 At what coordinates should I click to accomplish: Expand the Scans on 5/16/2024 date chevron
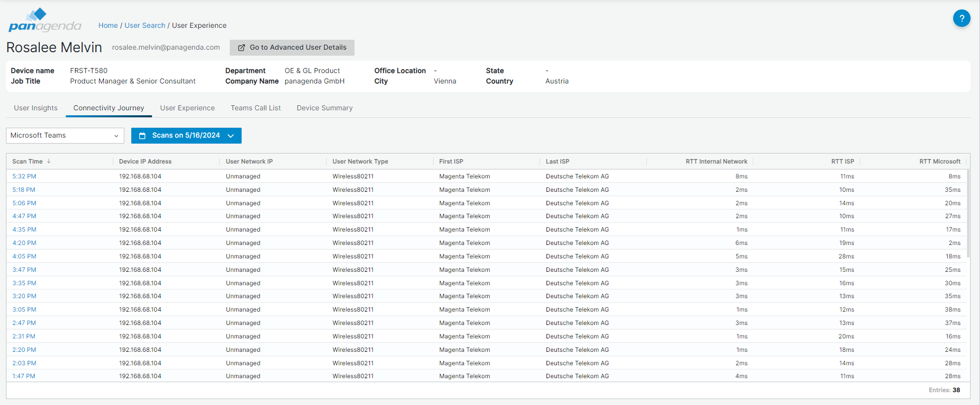pos(231,136)
